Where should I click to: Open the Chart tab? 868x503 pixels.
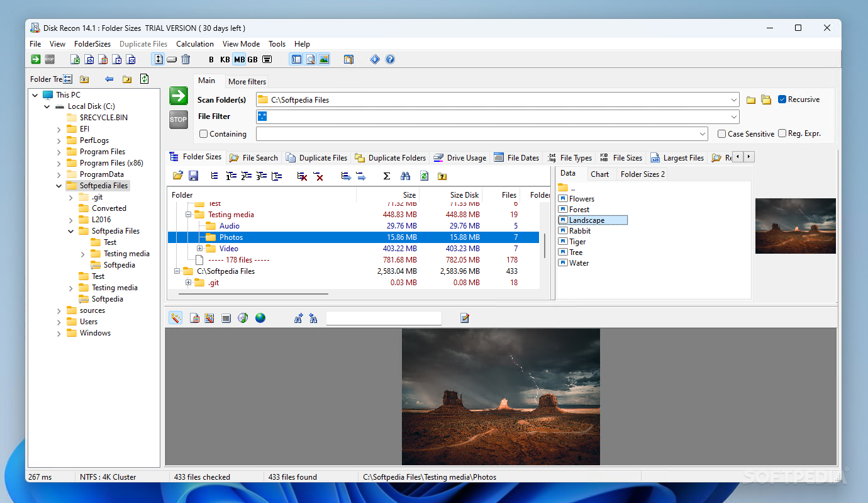click(x=599, y=174)
